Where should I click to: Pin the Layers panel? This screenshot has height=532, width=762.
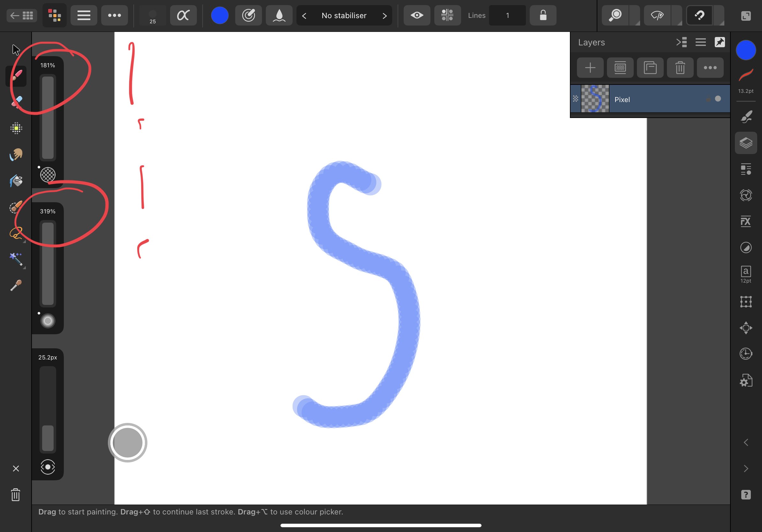[720, 42]
